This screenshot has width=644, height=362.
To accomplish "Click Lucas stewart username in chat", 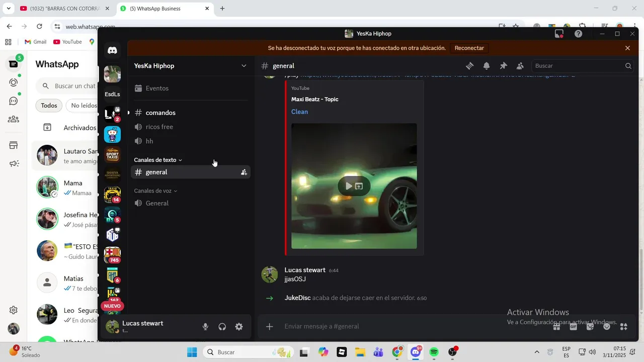I will coord(305,270).
